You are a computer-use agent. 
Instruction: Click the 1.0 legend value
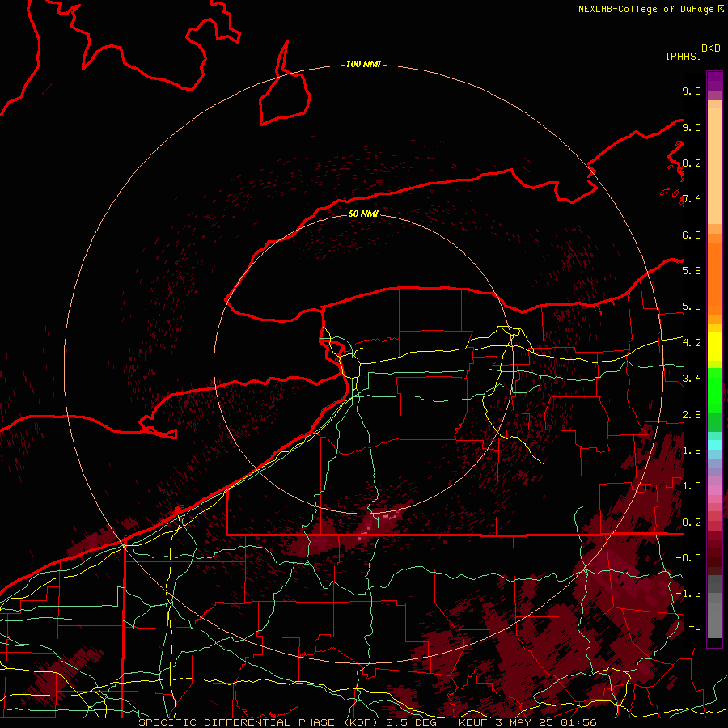coord(692,485)
